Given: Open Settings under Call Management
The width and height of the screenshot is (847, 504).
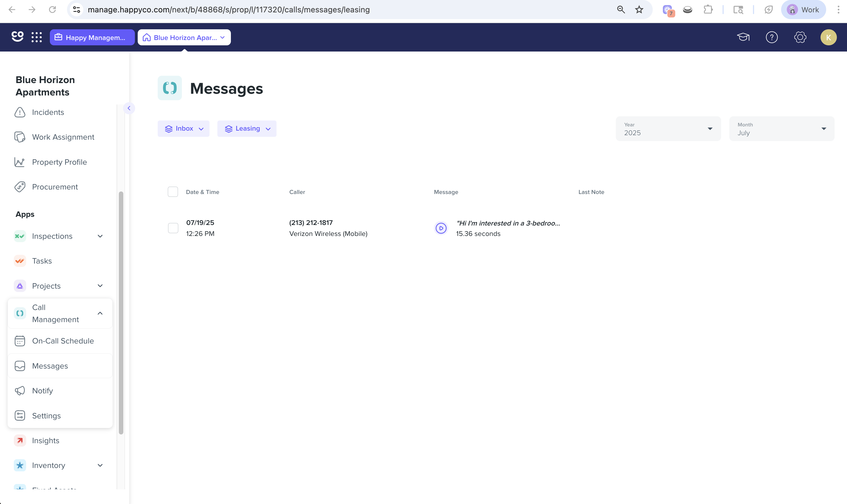Looking at the screenshot, I should [x=61, y=416].
